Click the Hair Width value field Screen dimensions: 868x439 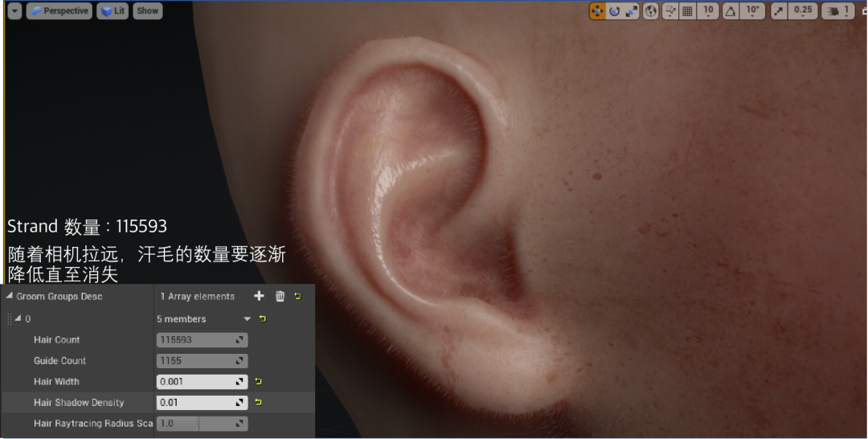point(202,381)
